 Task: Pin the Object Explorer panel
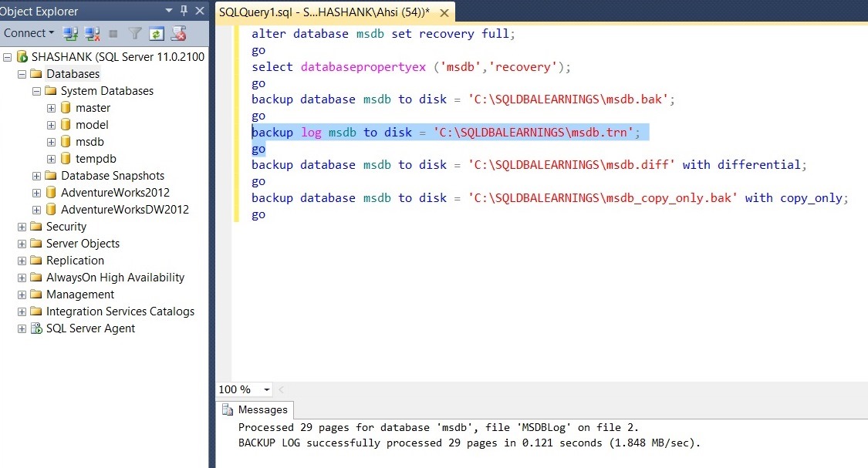(184, 11)
